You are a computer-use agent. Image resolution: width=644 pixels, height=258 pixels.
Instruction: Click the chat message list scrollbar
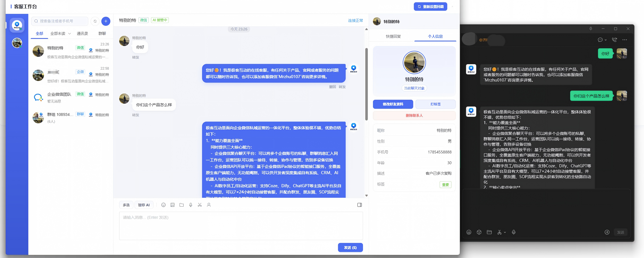366,84
